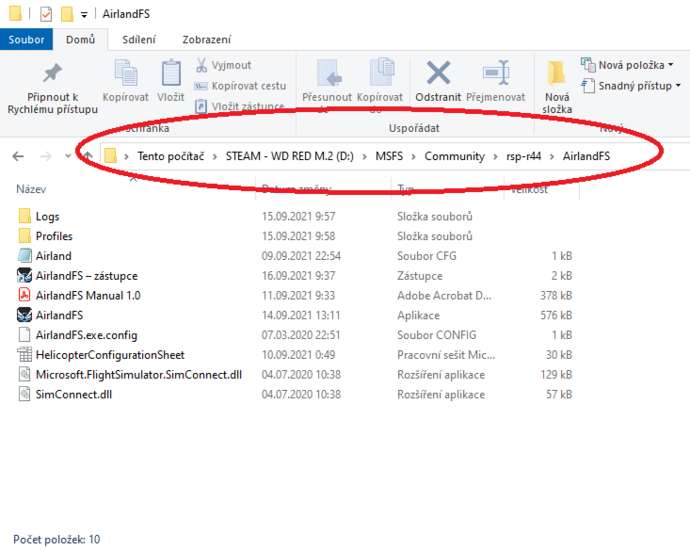Click the forward navigation arrow
Viewport: 690px width, 550px height.
pos(46,156)
